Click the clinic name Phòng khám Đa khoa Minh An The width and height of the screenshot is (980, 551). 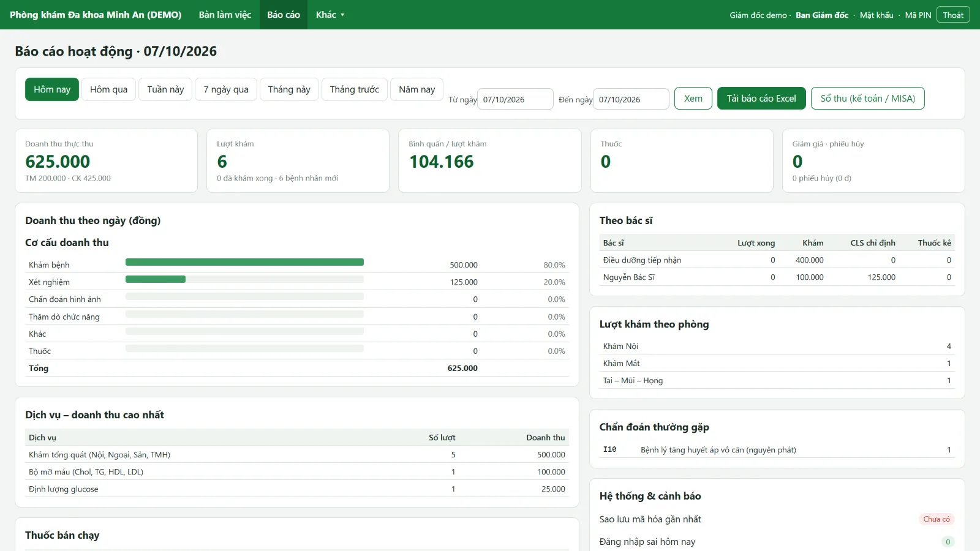click(x=96, y=15)
